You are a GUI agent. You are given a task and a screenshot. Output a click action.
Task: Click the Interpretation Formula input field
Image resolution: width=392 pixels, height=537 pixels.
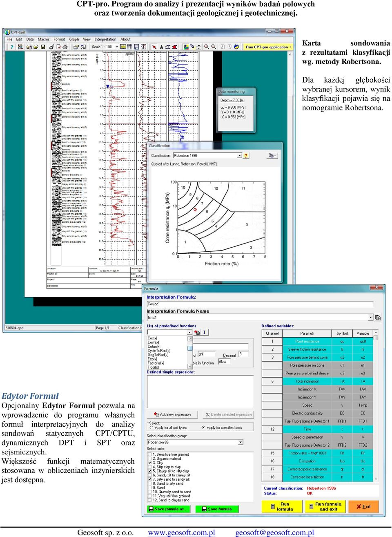(x=260, y=304)
